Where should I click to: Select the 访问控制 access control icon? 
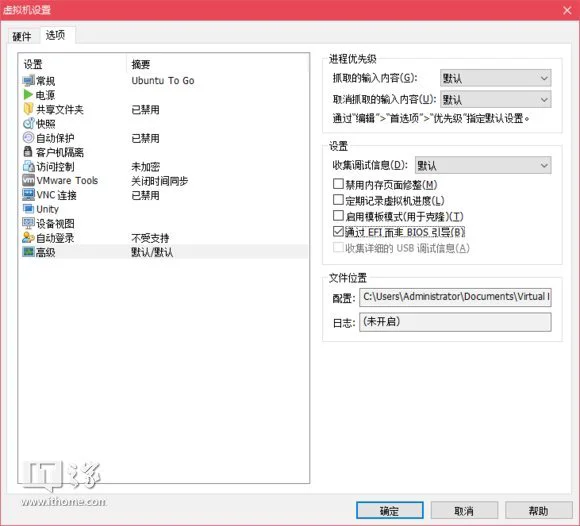pos(28,166)
